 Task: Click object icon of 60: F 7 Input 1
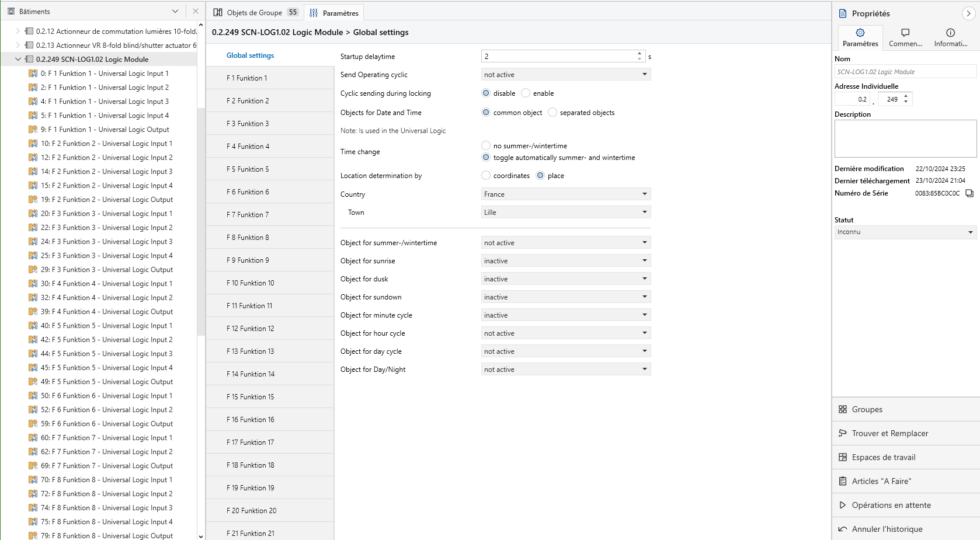click(33, 437)
